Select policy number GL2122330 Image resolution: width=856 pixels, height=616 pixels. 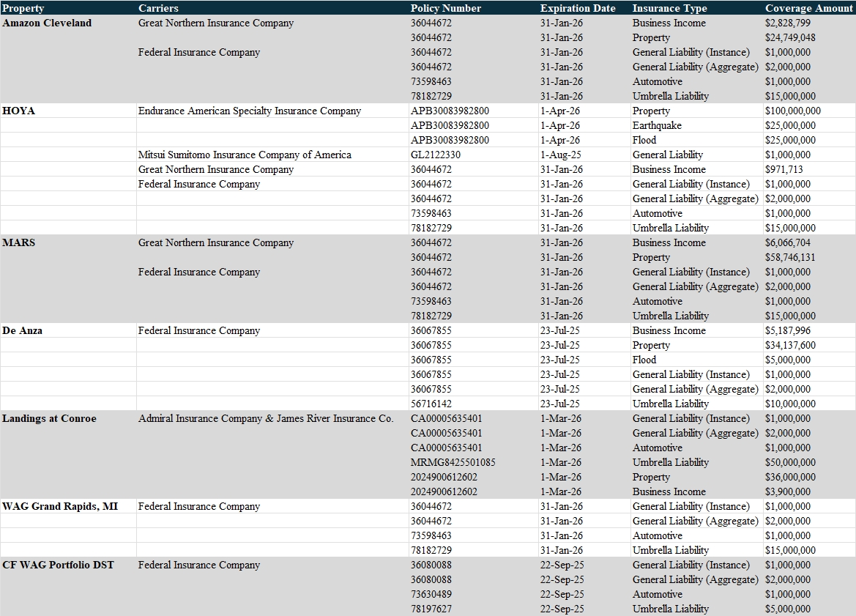point(436,155)
